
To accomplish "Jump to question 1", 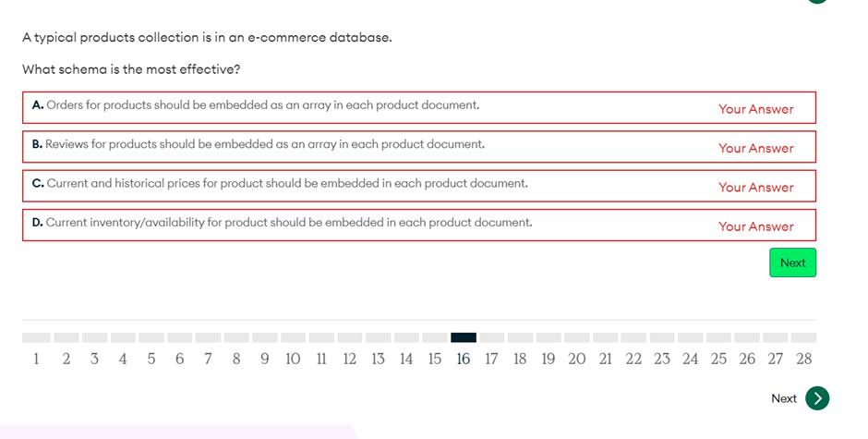I will click(x=37, y=359).
